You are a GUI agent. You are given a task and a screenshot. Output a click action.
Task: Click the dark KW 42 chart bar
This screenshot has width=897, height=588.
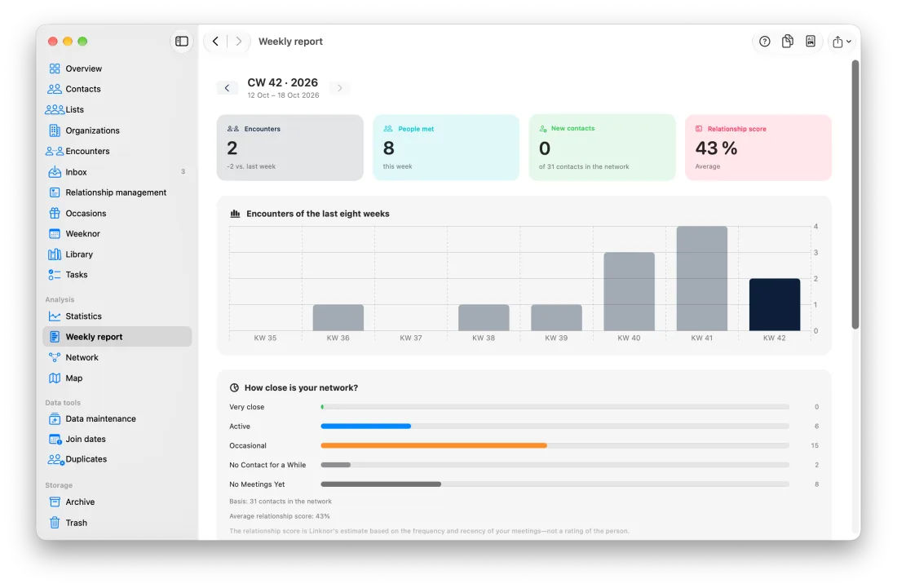click(x=775, y=305)
